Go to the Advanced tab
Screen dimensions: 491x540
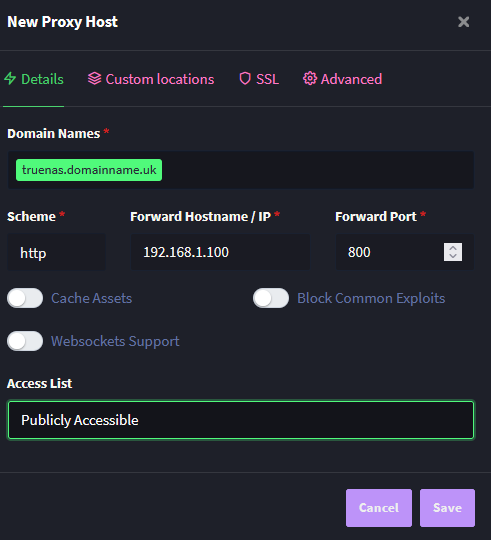(342, 79)
